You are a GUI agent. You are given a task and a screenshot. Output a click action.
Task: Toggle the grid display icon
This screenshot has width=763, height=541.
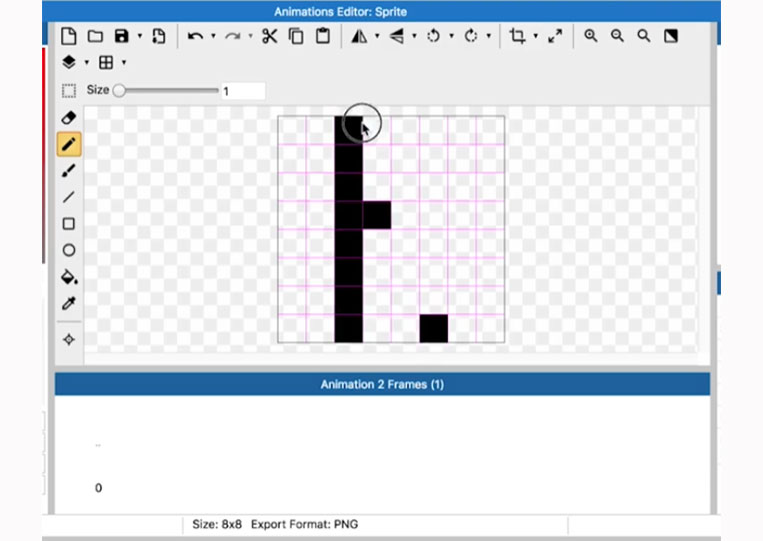[x=106, y=62]
